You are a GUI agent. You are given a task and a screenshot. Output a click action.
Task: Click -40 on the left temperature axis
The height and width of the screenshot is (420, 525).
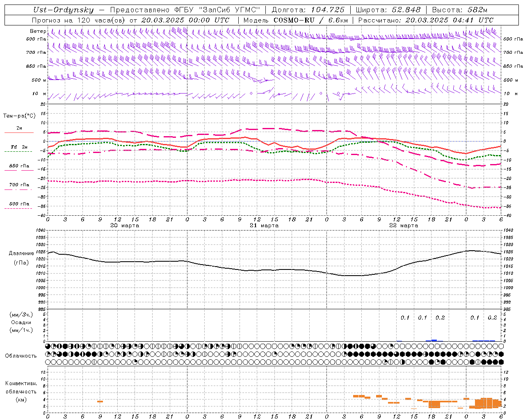click(x=42, y=215)
